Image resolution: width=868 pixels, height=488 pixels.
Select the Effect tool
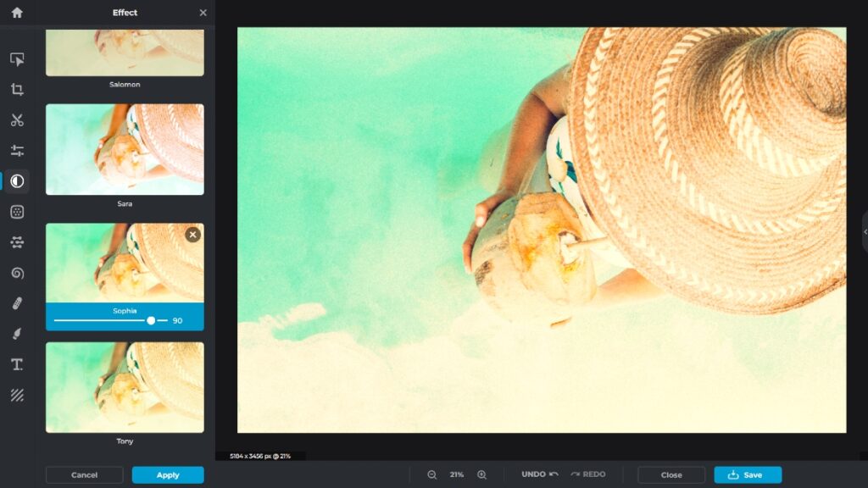[x=16, y=180]
